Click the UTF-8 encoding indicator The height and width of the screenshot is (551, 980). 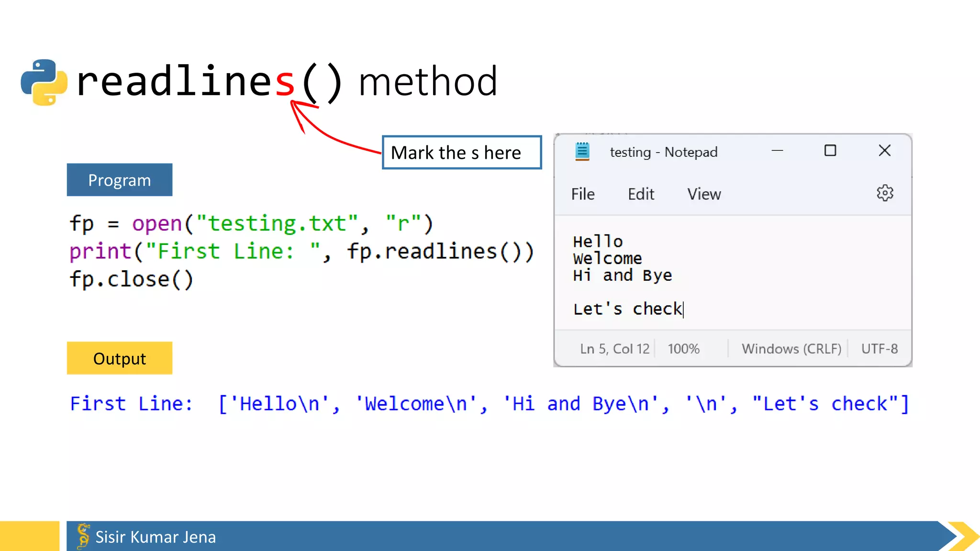pos(880,349)
